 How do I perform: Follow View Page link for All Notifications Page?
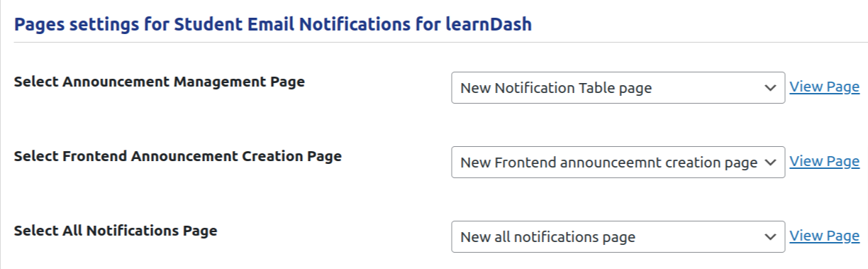coord(824,236)
